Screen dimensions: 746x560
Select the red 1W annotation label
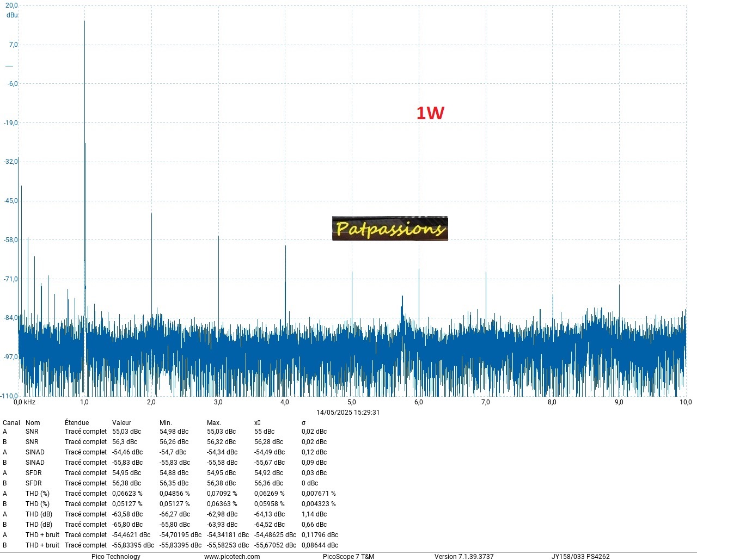(430, 113)
